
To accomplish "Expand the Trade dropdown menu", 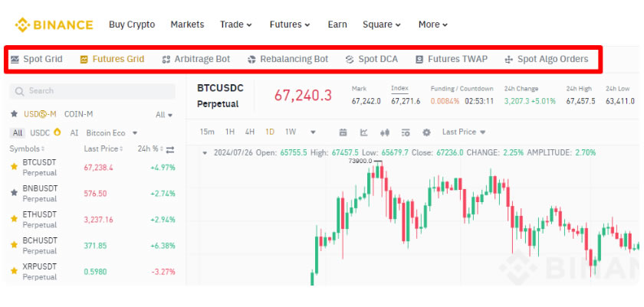I will (235, 24).
